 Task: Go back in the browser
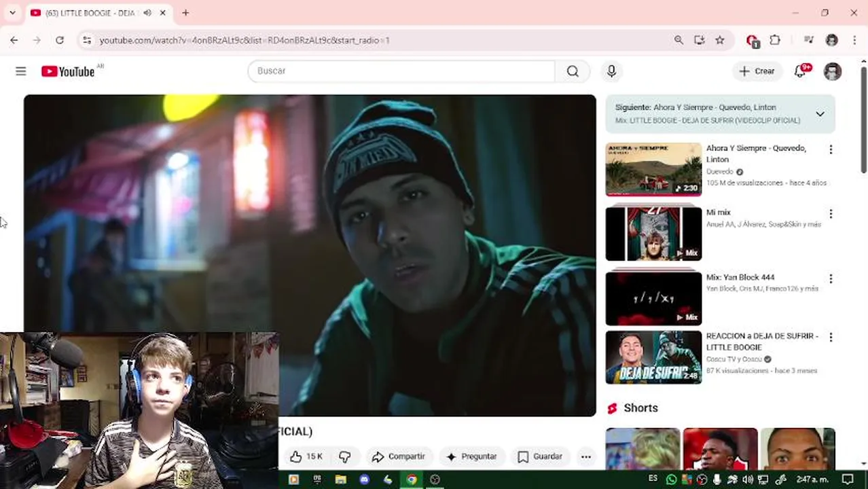(x=14, y=40)
